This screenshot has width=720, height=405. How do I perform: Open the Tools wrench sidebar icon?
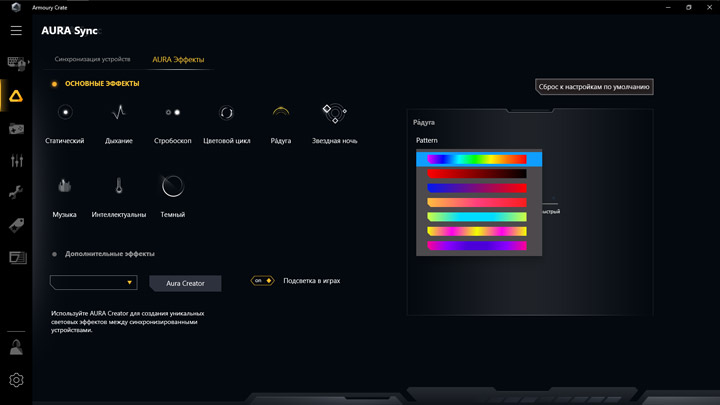click(x=16, y=192)
